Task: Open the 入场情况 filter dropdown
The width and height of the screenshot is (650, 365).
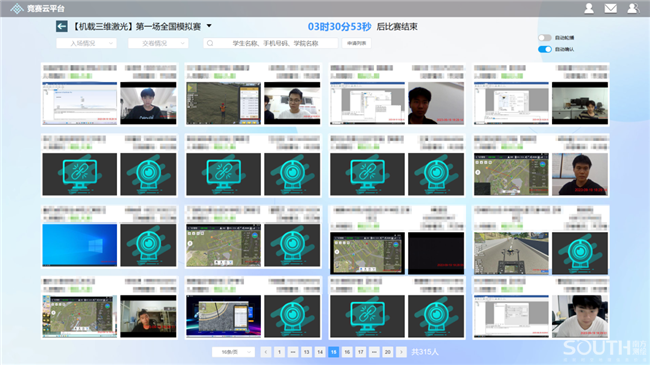Action: (x=86, y=43)
